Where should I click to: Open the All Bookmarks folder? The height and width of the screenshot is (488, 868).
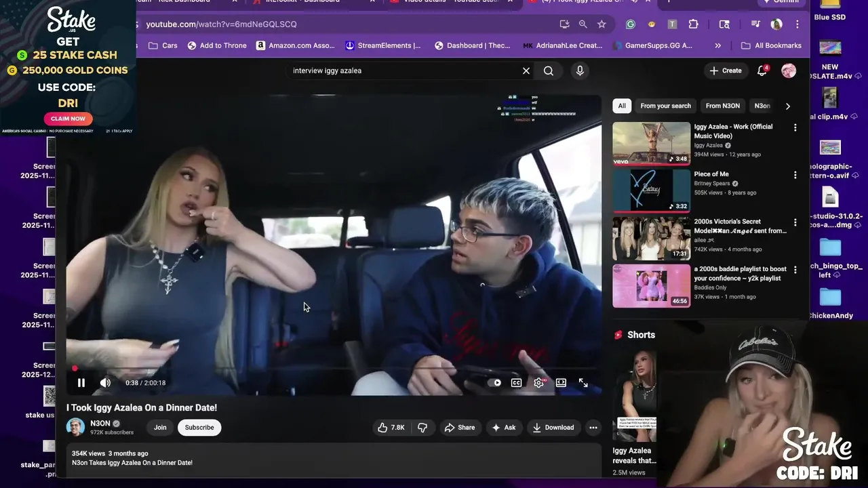(772, 45)
